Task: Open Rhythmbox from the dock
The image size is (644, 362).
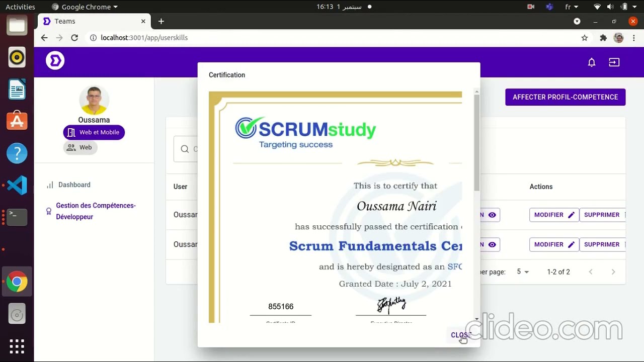Action: [x=17, y=57]
